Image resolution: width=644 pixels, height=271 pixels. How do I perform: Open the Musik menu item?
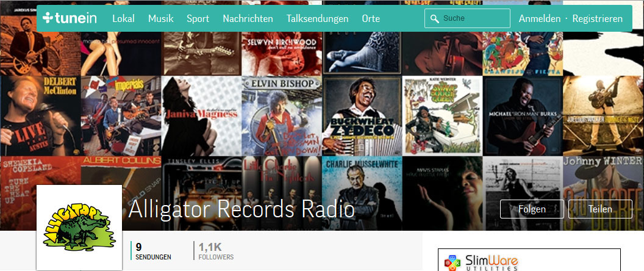[160, 18]
